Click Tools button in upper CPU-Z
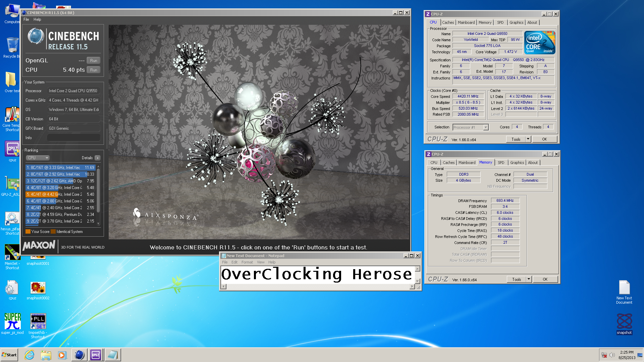 click(516, 139)
